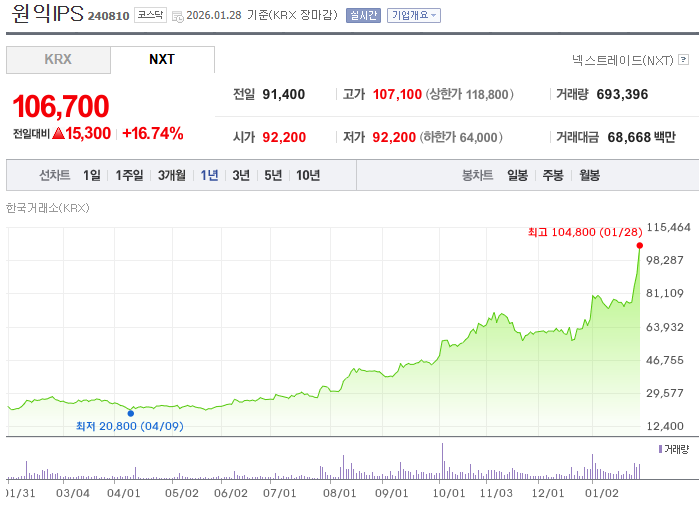This screenshot has height=514, width=699.
Task: Select the NXT tab
Action: [162, 59]
